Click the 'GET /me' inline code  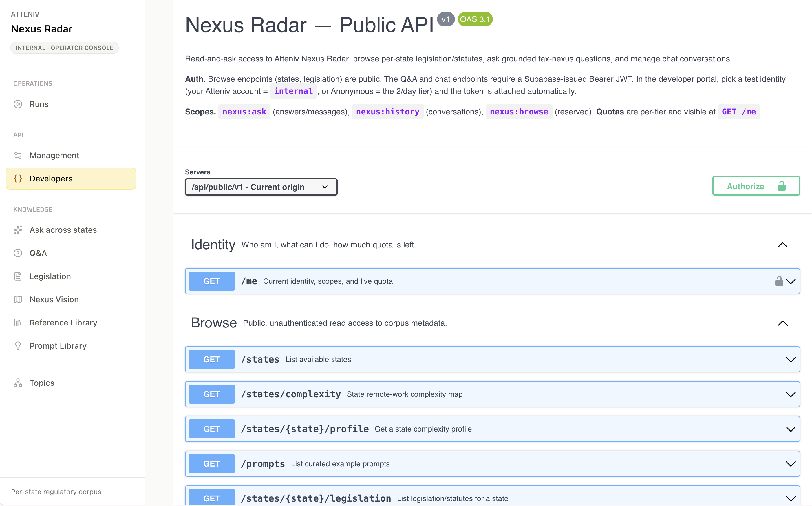tap(739, 112)
